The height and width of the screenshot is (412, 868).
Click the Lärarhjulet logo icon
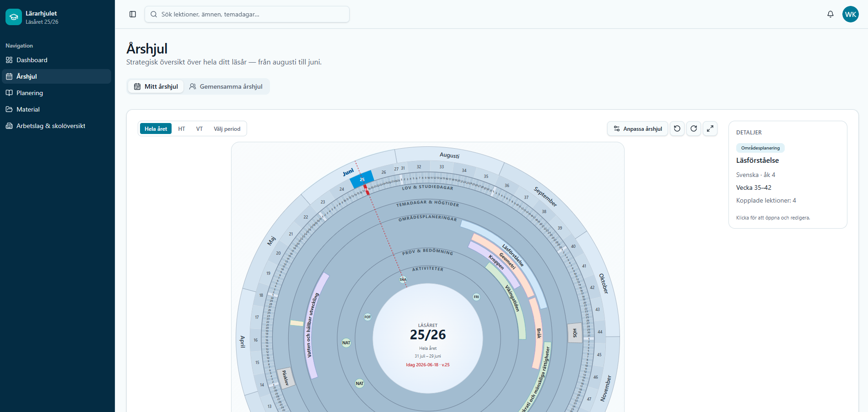point(14,17)
